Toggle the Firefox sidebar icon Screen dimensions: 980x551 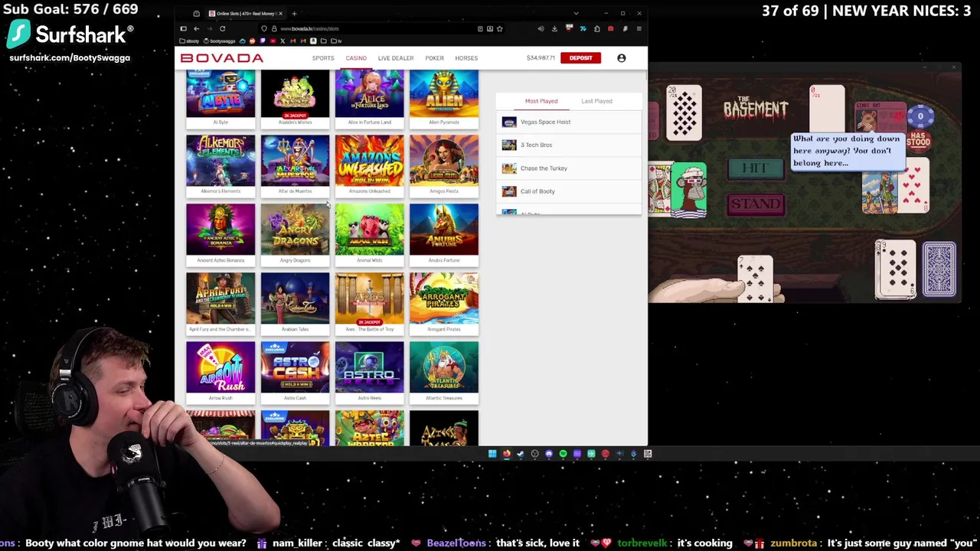point(183,28)
